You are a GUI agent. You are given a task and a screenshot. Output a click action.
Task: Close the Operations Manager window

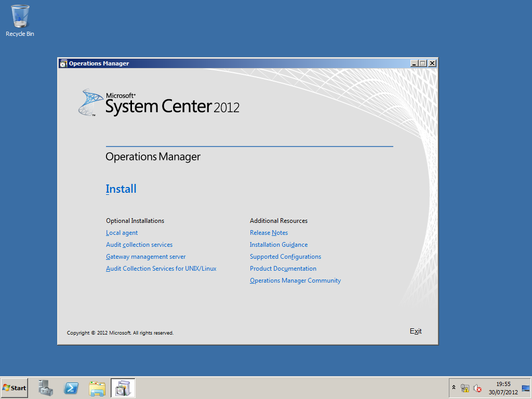pos(432,63)
